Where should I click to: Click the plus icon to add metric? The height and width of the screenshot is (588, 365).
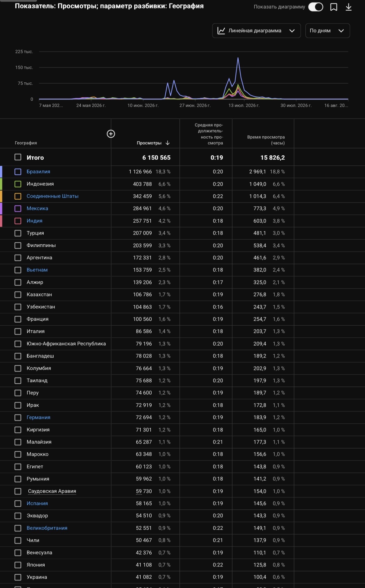[111, 134]
